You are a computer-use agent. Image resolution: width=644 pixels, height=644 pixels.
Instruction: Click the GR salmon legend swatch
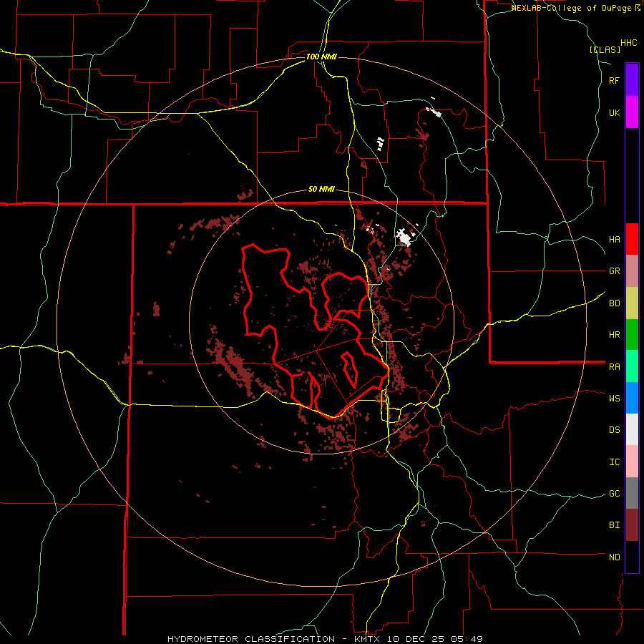point(632,271)
